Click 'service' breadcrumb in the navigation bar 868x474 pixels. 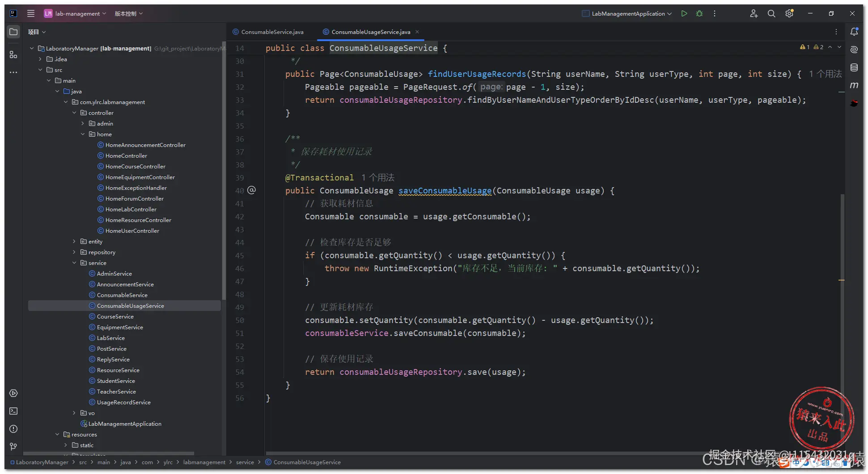tap(245, 462)
